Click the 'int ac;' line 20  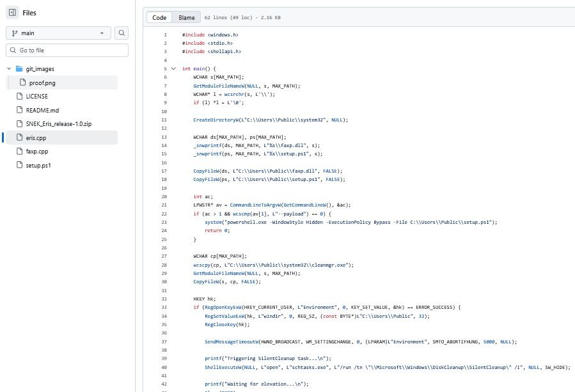tap(203, 196)
